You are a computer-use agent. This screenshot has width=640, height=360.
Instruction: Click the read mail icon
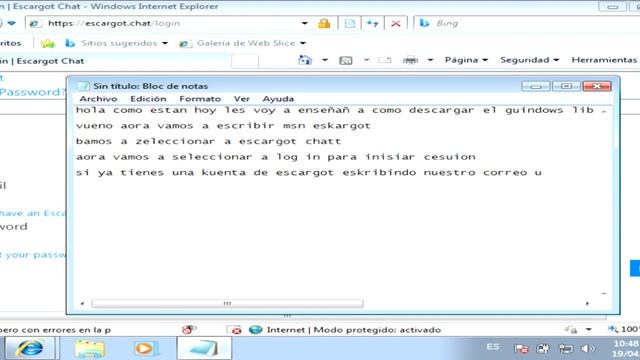click(384, 60)
